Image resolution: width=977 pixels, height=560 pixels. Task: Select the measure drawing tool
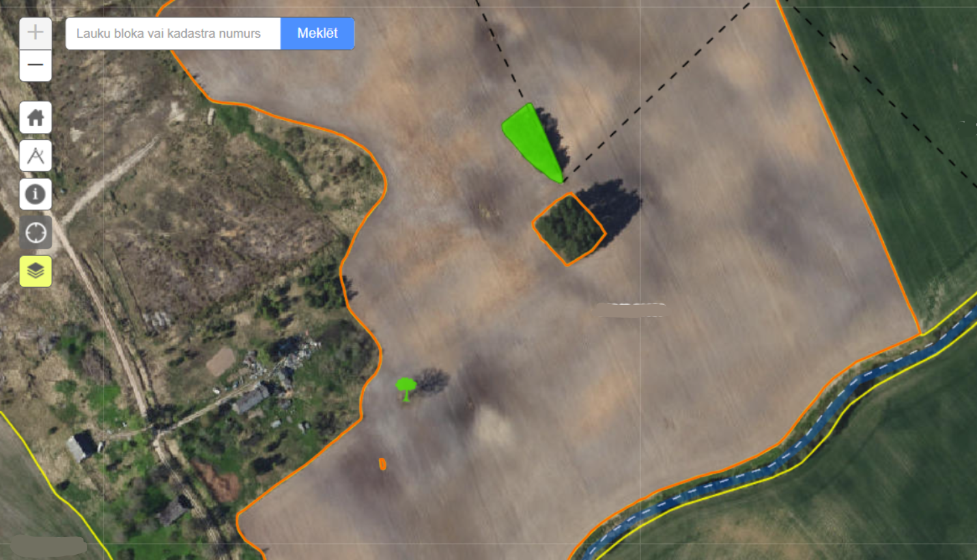(35, 156)
